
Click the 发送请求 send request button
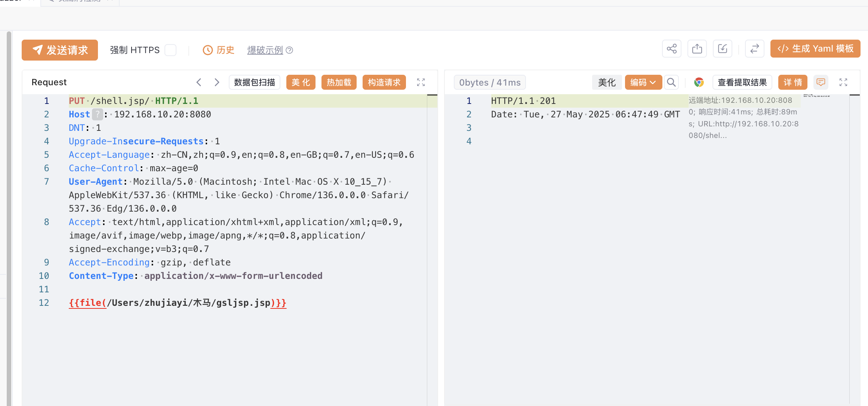point(60,50)
